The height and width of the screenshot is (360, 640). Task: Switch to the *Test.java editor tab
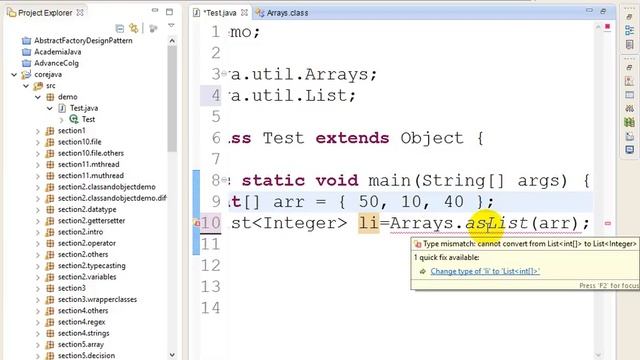[x=220, y=13]
